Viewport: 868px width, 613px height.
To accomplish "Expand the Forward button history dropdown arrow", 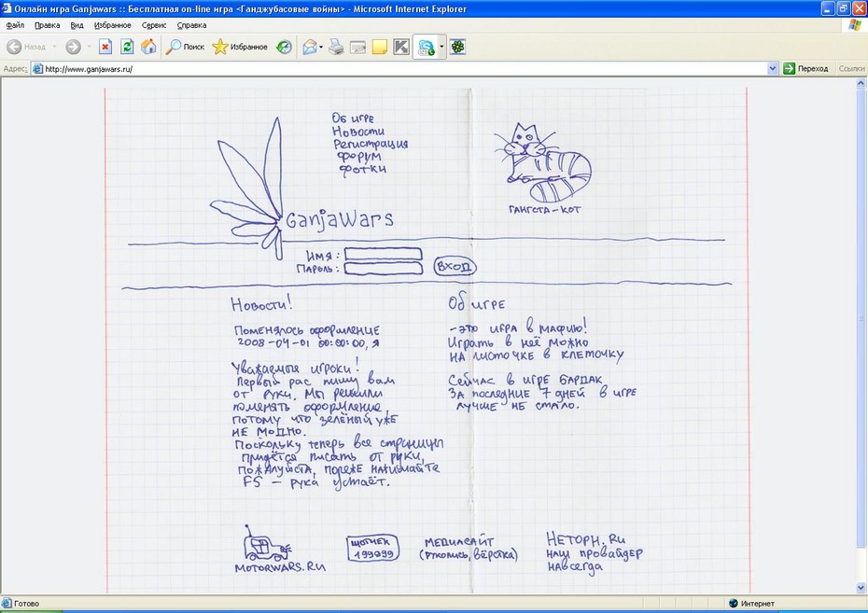I will click(89, 47).
